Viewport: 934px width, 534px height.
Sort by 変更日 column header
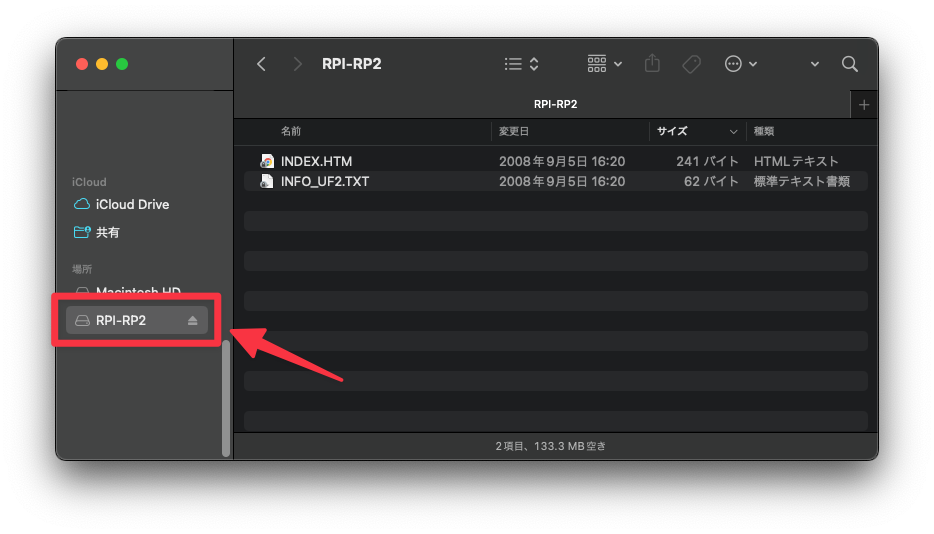click(514, 131)
